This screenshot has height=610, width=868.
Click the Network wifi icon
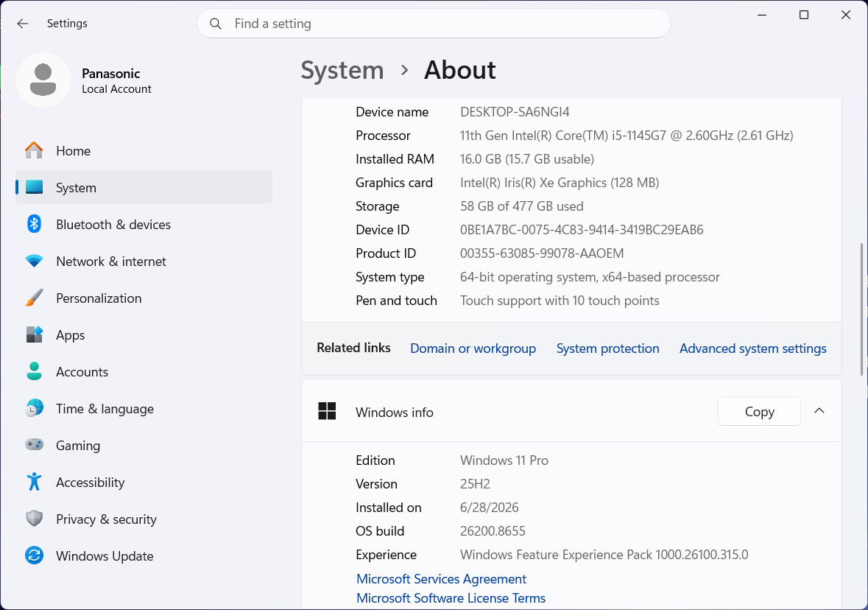click(x=34, y=261)
